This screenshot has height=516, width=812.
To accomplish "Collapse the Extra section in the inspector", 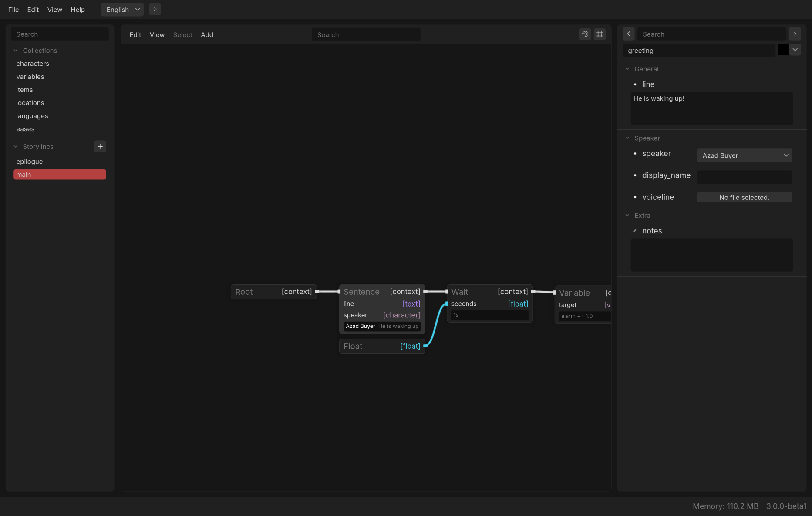I will click(627, 216).
